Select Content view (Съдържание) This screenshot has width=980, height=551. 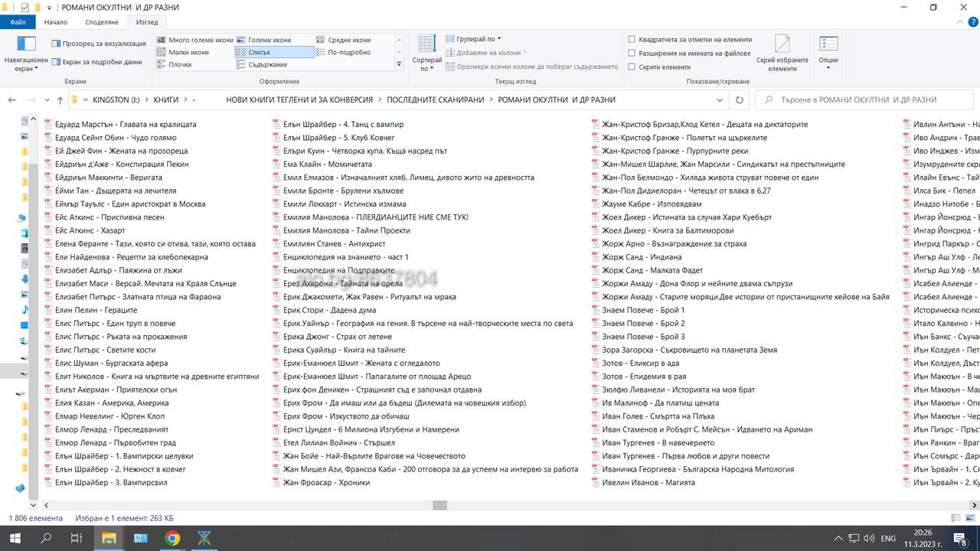[x=262, y=64]
